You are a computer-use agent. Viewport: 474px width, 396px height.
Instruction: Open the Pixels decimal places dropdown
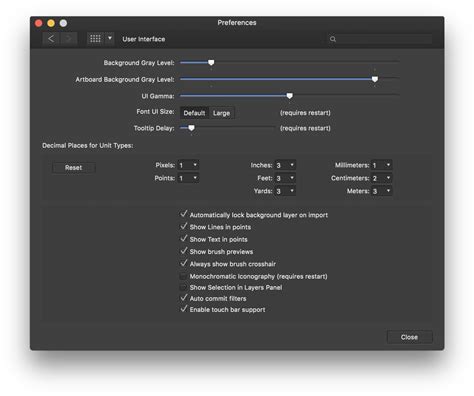pos(188,165)
